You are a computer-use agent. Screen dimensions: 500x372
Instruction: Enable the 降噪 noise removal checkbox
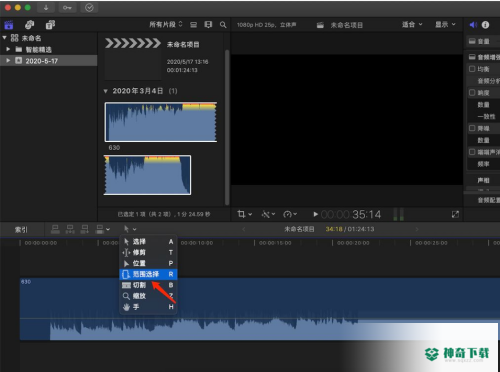pos(472,128)
